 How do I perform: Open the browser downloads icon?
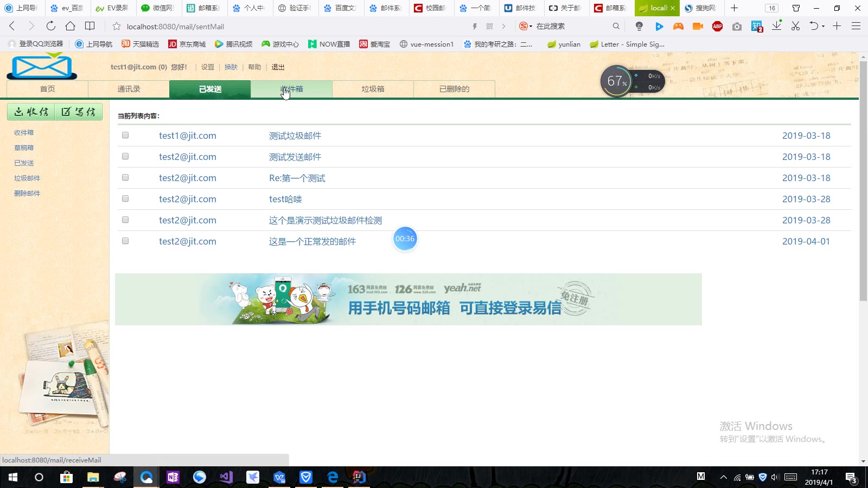776,26
